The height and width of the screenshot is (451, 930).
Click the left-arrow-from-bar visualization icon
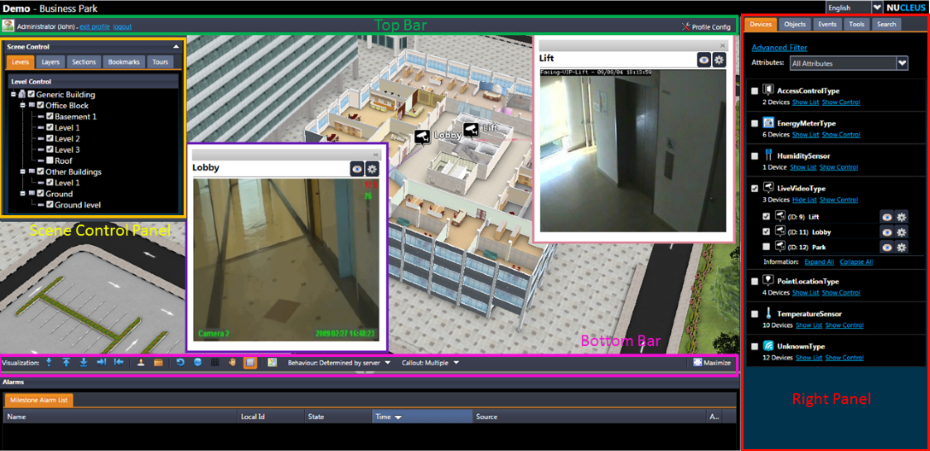119,363
